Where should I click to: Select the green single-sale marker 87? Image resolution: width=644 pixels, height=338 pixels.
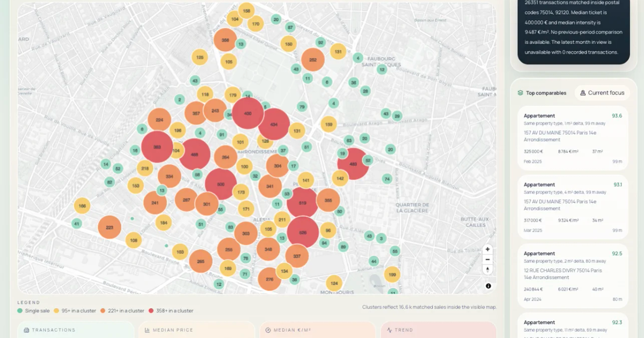(290, 27)
